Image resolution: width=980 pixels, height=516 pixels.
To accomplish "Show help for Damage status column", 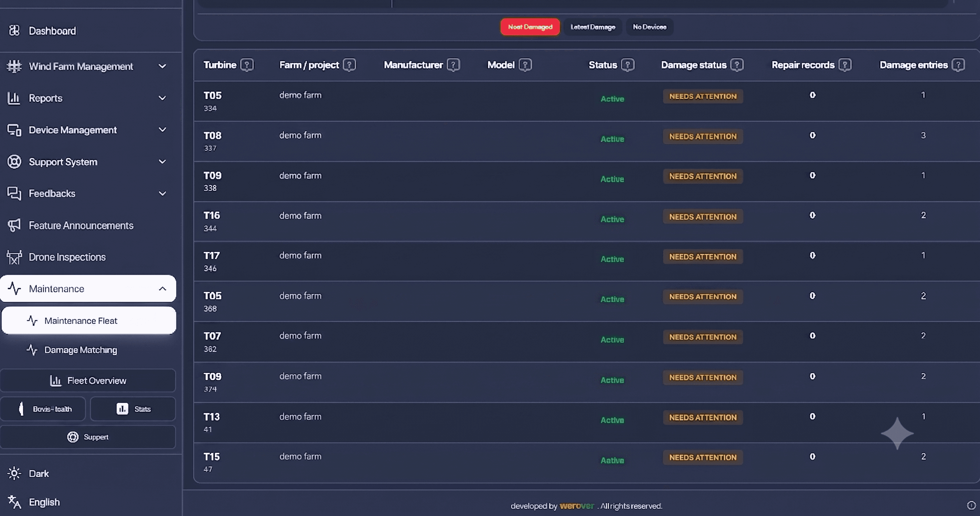I will click(737, 65).
